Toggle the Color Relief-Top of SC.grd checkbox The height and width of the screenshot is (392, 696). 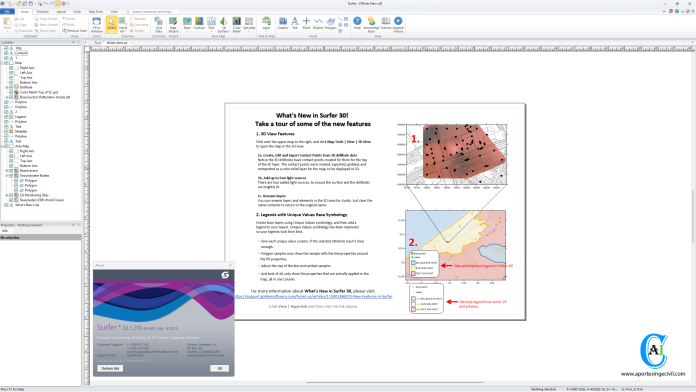point(11,92)
